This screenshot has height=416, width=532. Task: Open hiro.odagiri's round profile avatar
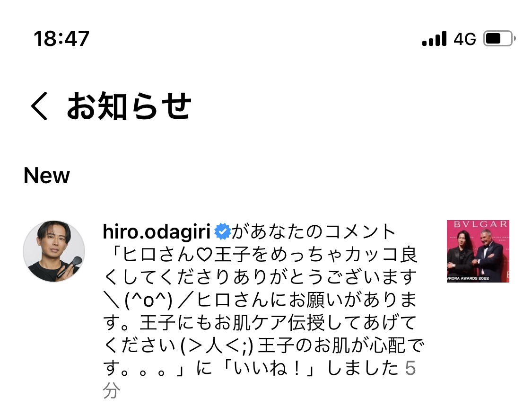click(54, 251)
